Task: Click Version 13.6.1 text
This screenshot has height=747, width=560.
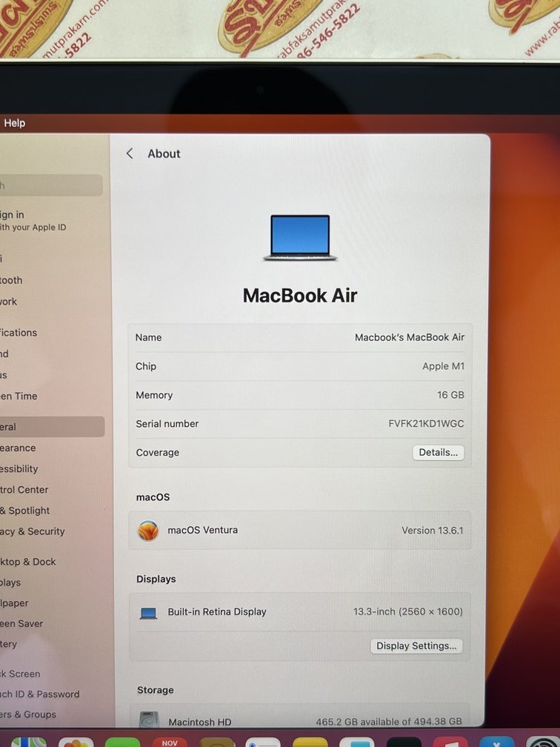Action: click(432, 531)
